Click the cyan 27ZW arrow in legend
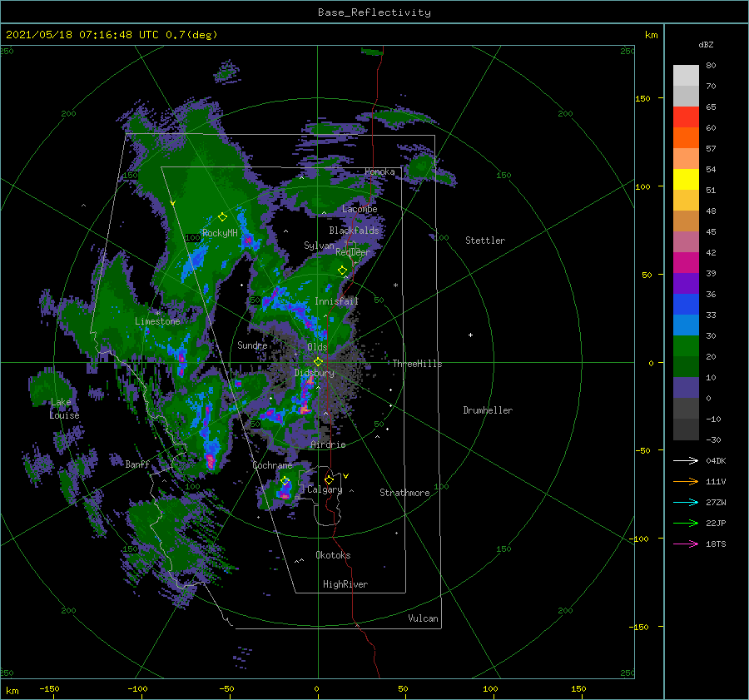This screenshot has height=700, width=749. click(686, 502)
